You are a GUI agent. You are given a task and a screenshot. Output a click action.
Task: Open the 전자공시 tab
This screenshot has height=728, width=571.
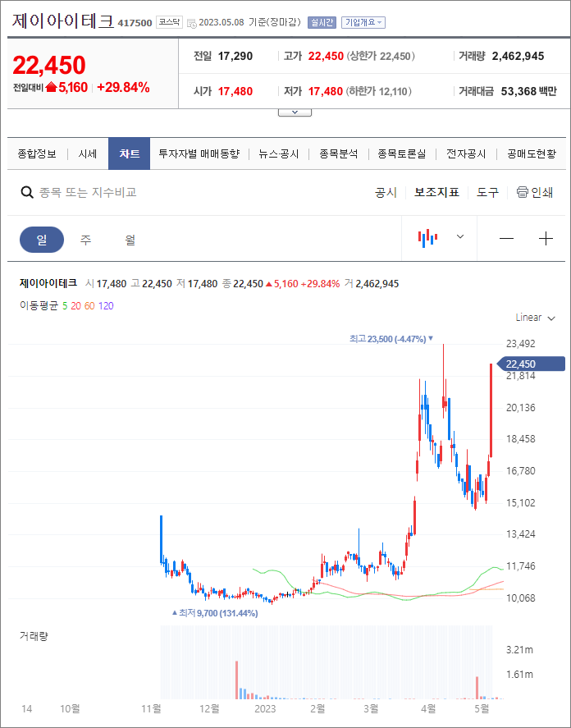pos(466,153)
